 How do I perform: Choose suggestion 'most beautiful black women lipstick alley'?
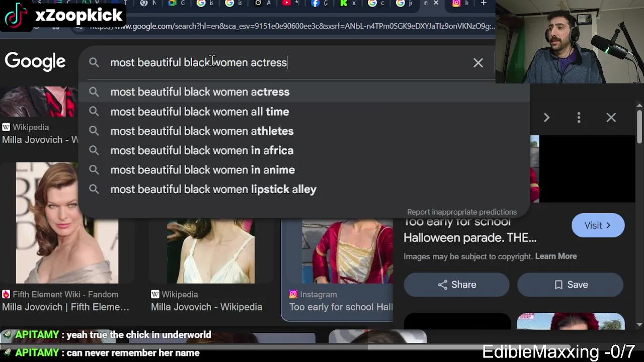point(304,190)
